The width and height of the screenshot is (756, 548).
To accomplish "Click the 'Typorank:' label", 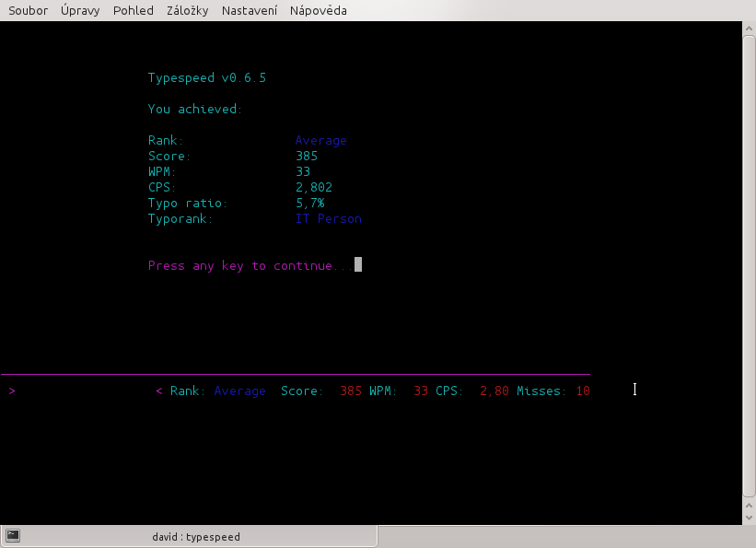I will pos(180,218).
